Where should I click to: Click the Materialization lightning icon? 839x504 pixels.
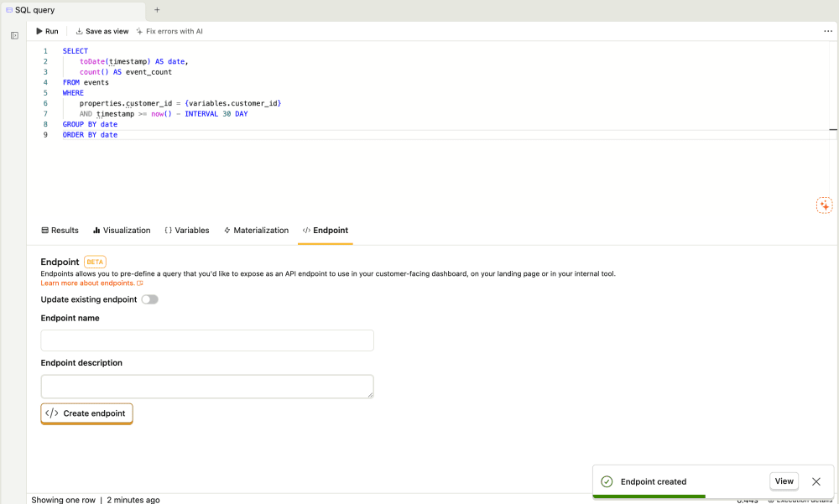coord(227,230)
